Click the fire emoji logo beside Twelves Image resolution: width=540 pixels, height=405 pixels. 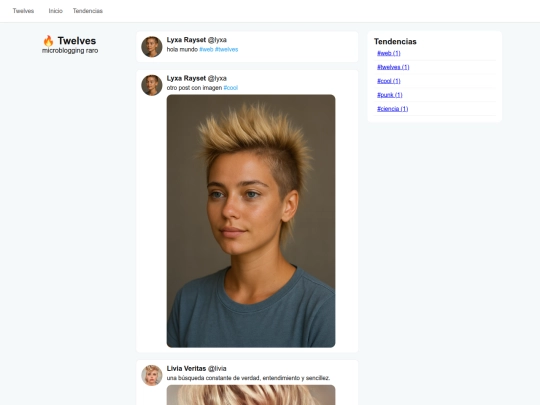[48, 41]
